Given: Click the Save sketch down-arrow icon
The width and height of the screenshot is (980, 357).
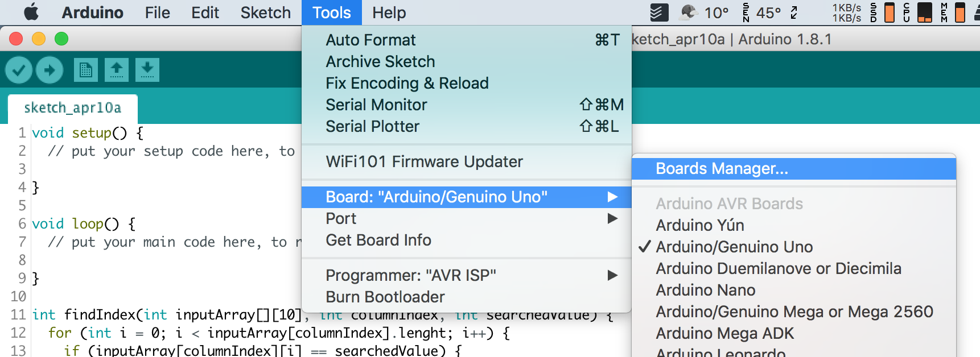Looking at the screenshot, I should pyautogui.click(x=147, y=70).
